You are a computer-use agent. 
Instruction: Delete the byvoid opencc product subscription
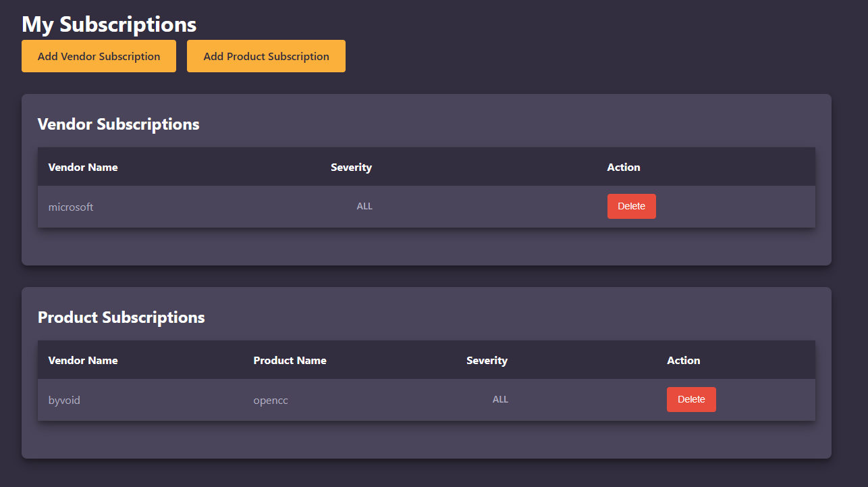(x=691, y=399)
